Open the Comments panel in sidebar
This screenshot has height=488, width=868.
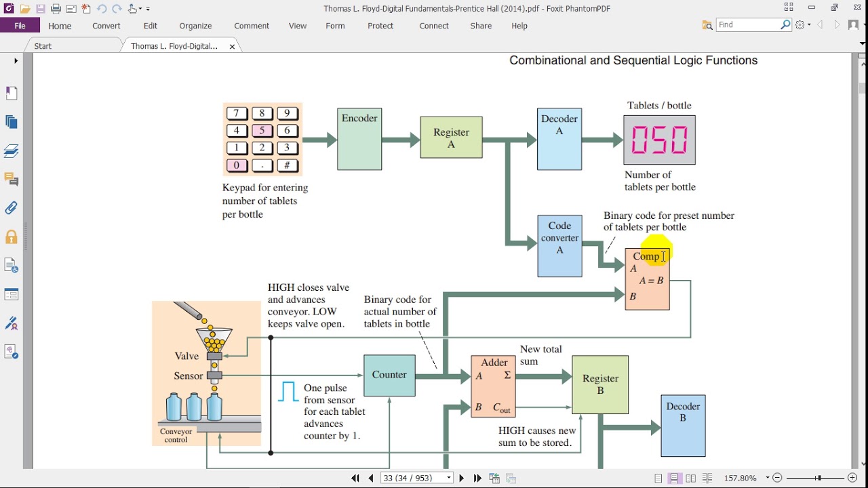click(12, 179)
